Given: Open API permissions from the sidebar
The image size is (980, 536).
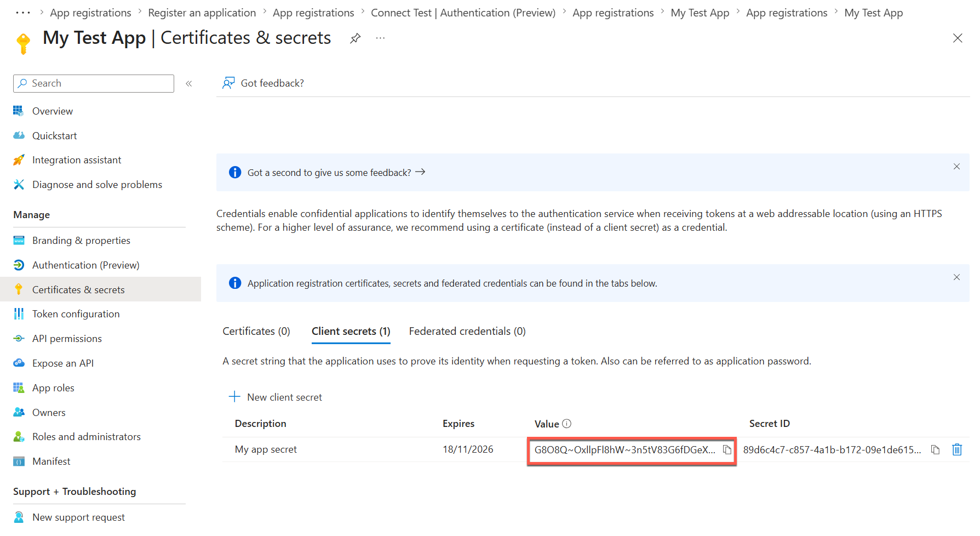Looking at the screenshot, I should point(67,339).
